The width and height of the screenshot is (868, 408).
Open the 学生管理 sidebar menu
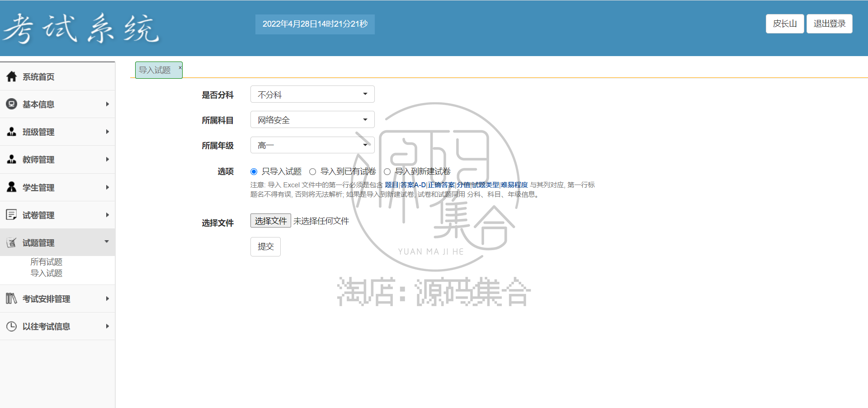click(57, 187)
